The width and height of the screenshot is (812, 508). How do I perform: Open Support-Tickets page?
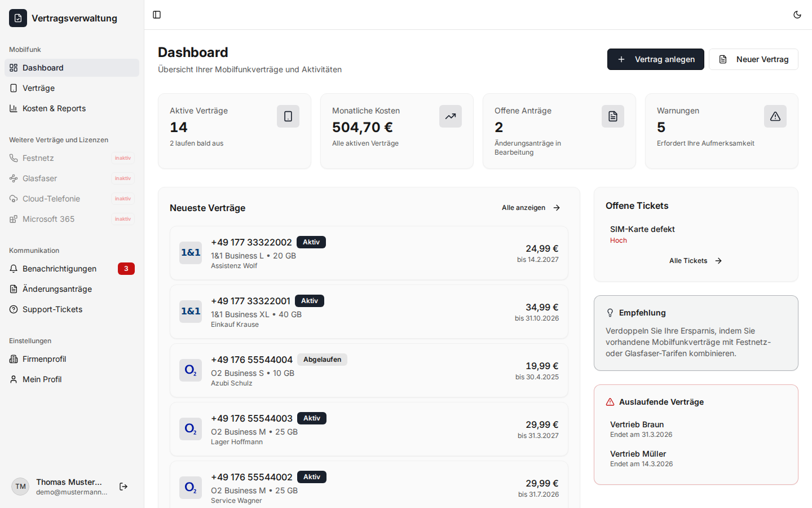(x=72, y=309)
